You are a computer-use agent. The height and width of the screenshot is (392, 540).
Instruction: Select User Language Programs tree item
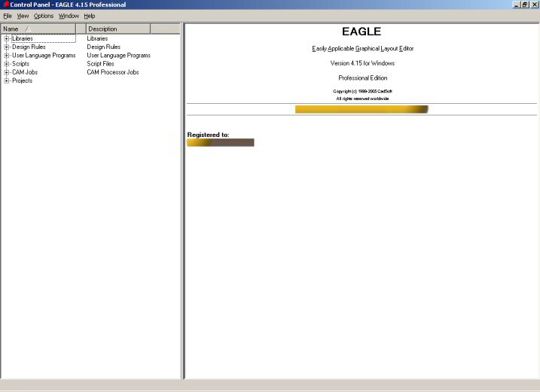click(x=44, y=56)
